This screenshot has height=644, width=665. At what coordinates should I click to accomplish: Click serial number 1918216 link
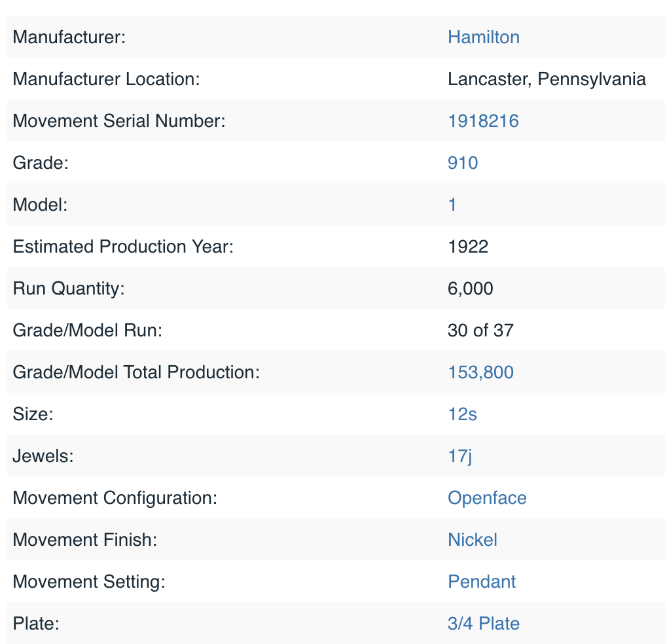click(x=483, y=121)
